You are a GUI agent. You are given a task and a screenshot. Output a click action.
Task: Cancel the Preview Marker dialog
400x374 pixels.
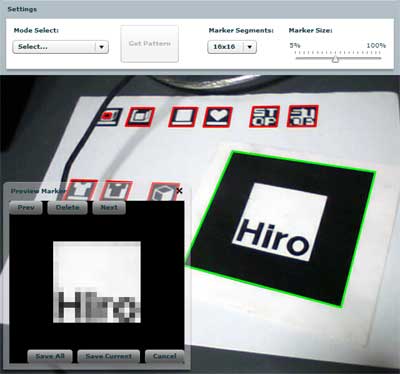pyautogui.click(x=165, y=356)
